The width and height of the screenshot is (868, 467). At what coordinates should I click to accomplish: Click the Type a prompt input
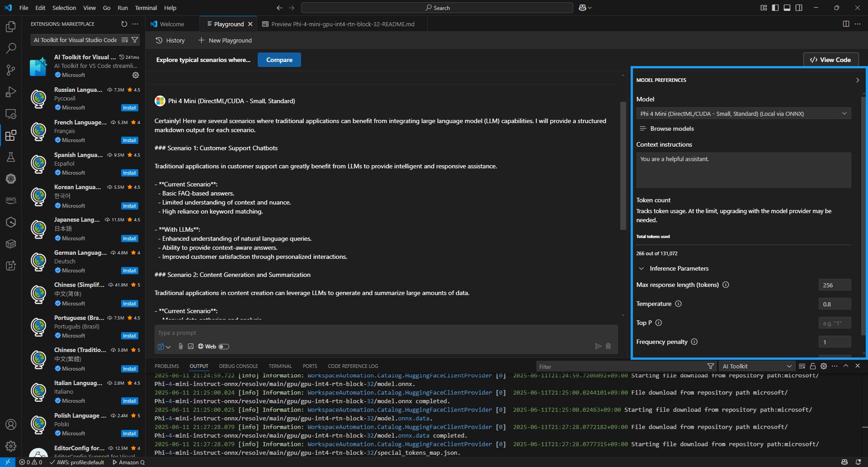(x=386, y=333)
